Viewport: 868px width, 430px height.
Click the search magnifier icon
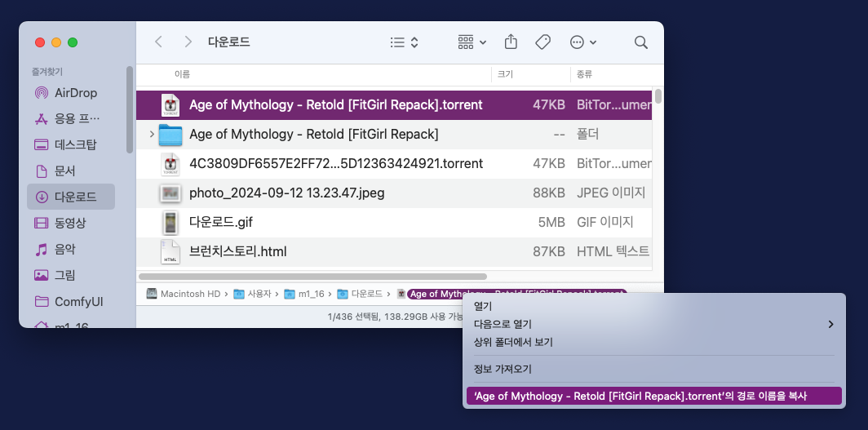(x=641, y=42)
